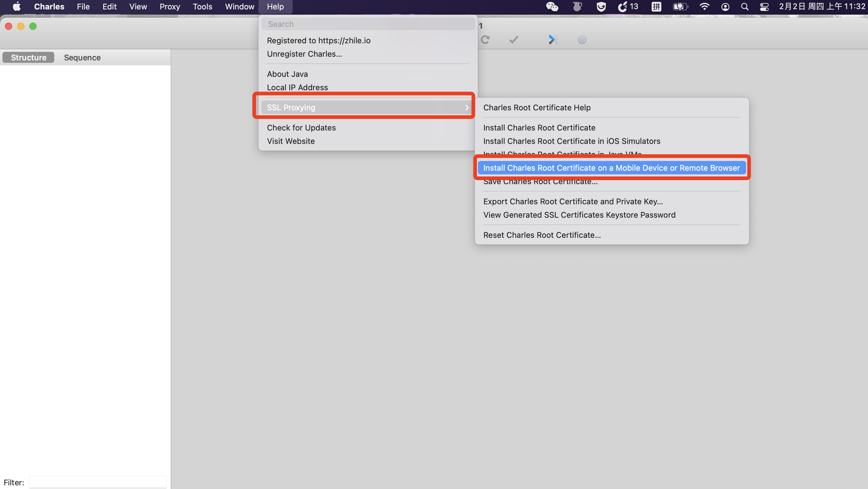Choose Install Charles Root Certificate on Mobile Device
Viewport: 868px width, 489px height.
coord(611,168)
